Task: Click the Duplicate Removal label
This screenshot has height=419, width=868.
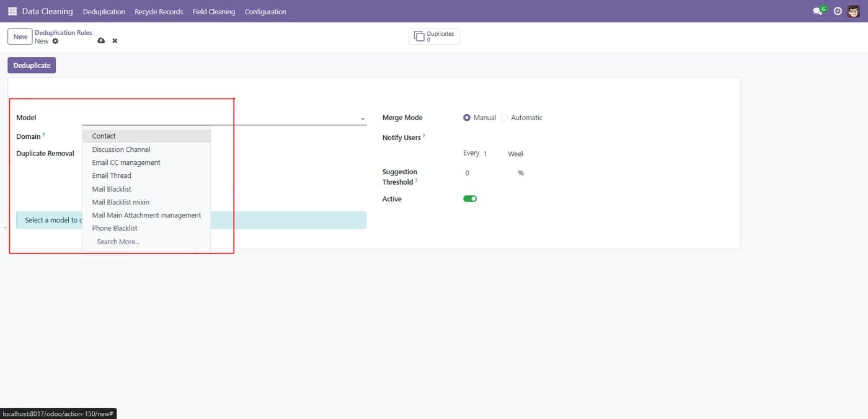Action: 45,154
